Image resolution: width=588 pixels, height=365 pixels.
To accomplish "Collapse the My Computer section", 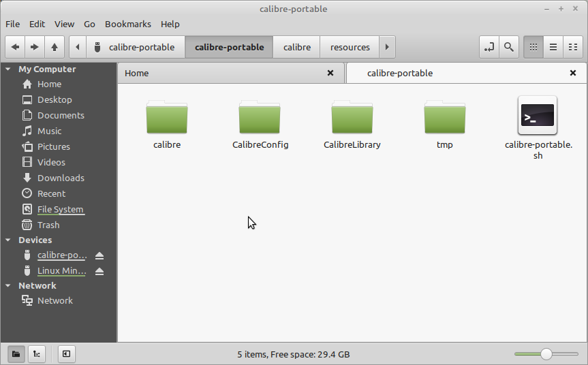I will pos(8,69).
